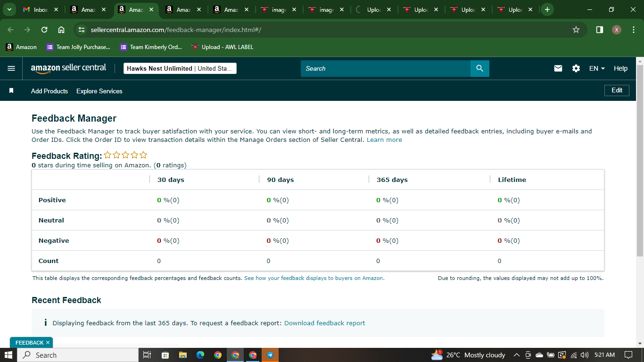Image resolution: width=644 pixels, height=362 pixels.
Task: Close the Gmail Inbox tab
Action: point(56,9)
